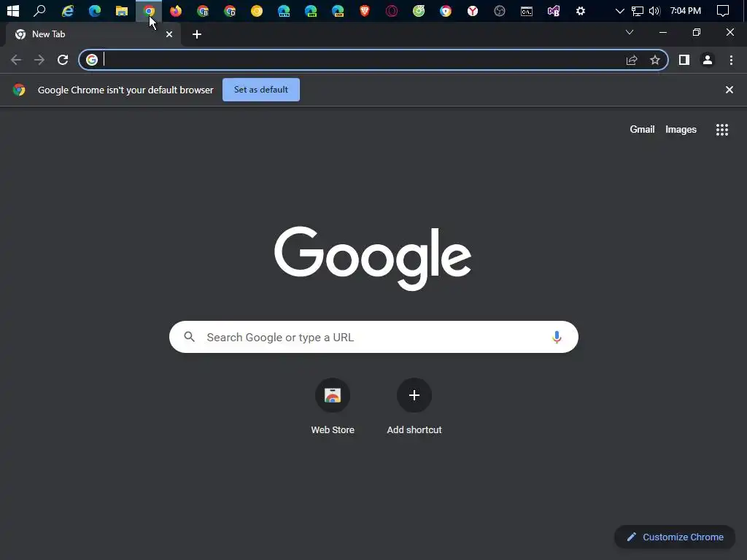
Task: Launch Chrome Beta from the taskbar
Action: click(x=203, y=10)
